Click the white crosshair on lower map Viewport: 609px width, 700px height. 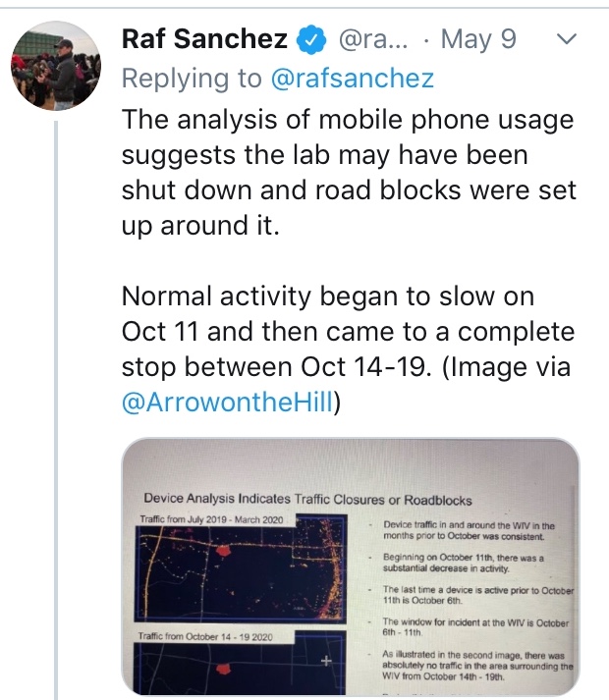(327, 661)
